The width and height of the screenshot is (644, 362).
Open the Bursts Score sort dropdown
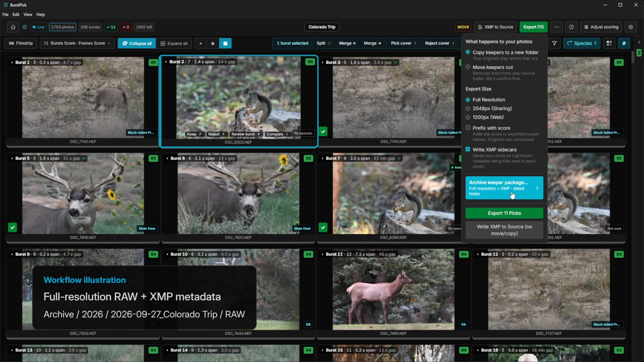pyautogui.click(x=77, y=43)
